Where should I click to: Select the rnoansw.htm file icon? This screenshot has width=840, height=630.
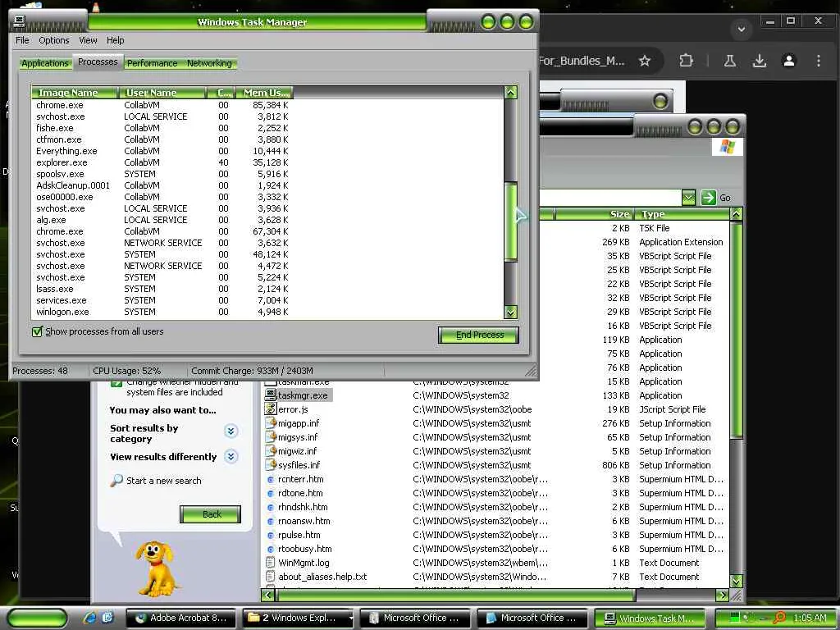271,521
